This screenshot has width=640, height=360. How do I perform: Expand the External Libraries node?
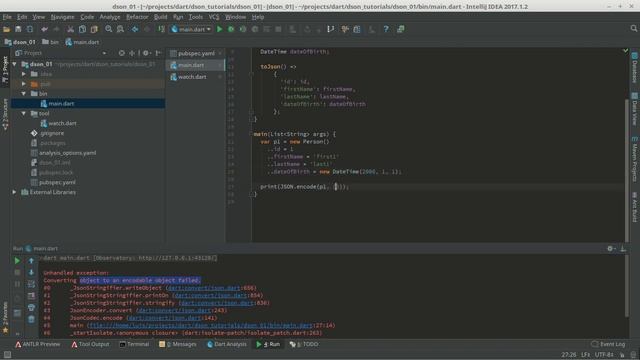click(x=14, y=192)
